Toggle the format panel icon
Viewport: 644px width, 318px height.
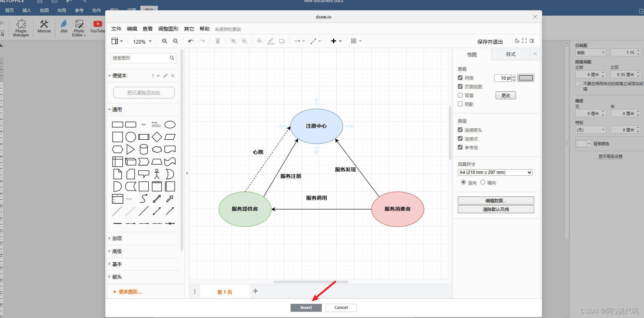(x=532, y=41)
